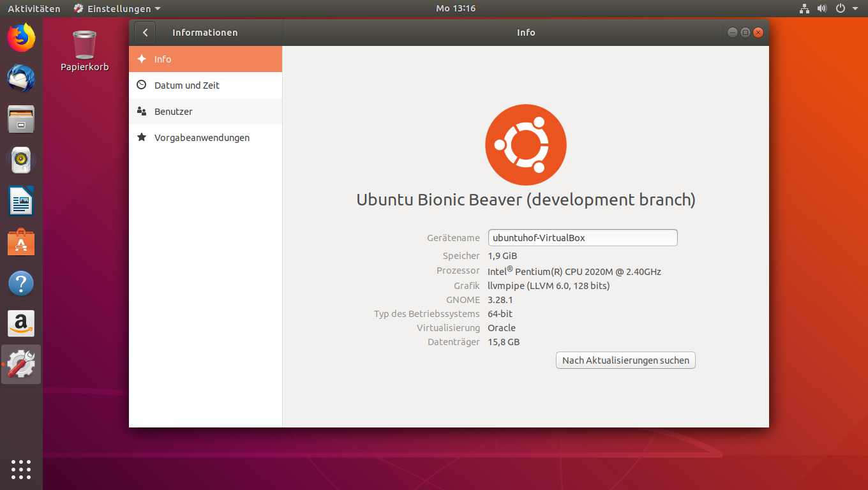Open Rhythmbox music player in the dock

tap(21, 160)
